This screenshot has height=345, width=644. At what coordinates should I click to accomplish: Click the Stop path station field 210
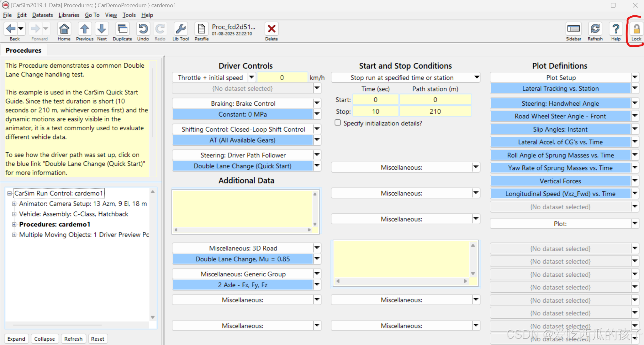[435, 112]
